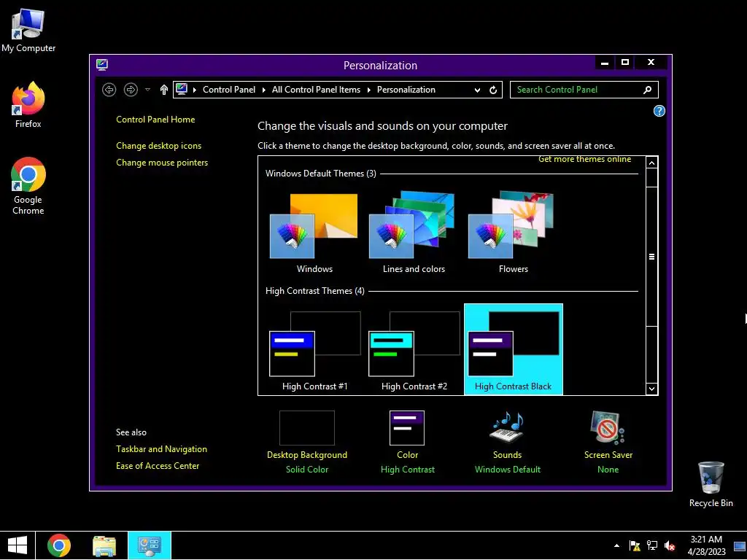Image resolution: width=747 pixels, height=560 pixels.
Task: Open Taskbar and Navigation link
Action: 161,449
